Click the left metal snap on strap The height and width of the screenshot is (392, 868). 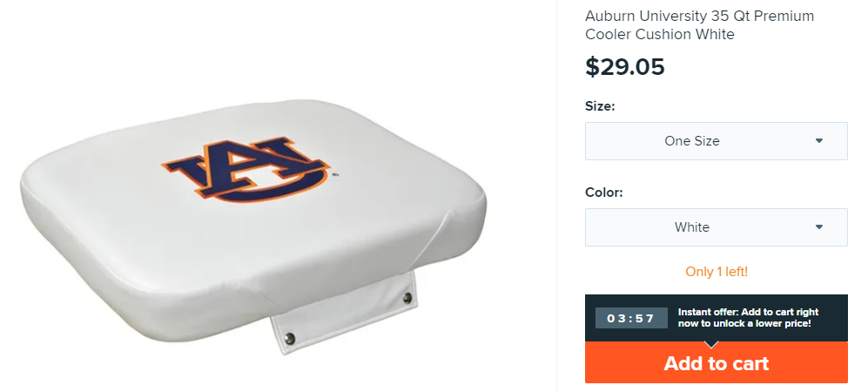point(292,335)
